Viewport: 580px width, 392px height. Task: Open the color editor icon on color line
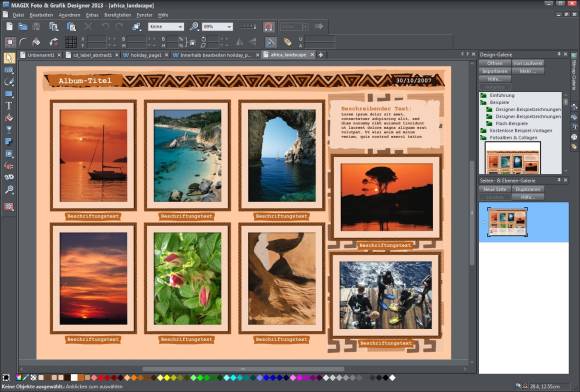click(18, 378)
